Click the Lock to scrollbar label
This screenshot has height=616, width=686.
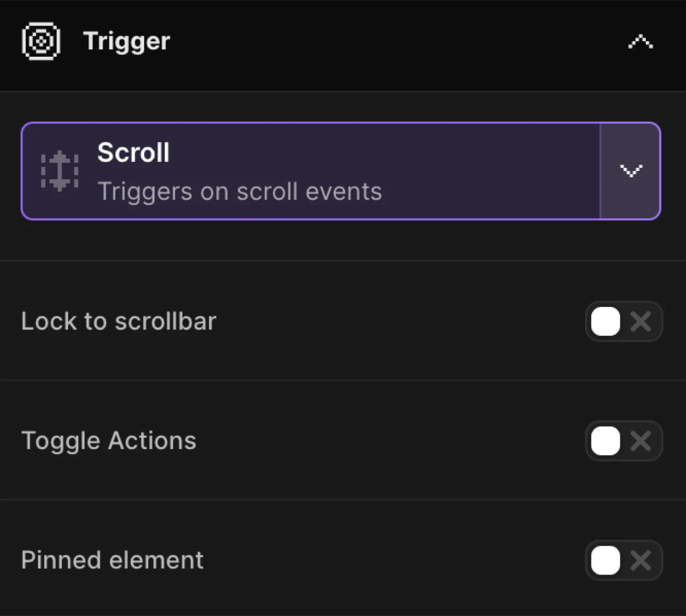[x=119, y=321]
